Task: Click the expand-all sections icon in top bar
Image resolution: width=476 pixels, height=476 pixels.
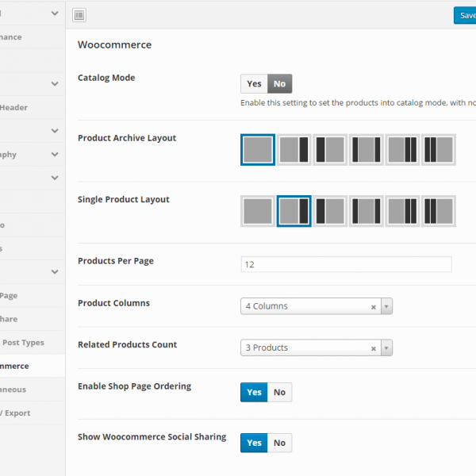Action: [x=79, y=15]
